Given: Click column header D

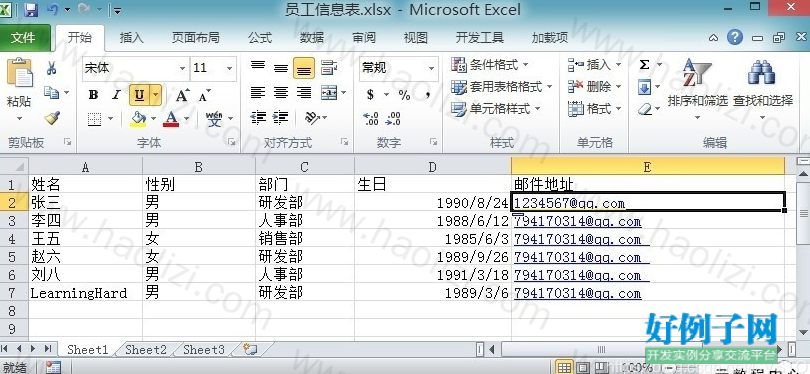Looking at the screenshot, I should point(433,166).
